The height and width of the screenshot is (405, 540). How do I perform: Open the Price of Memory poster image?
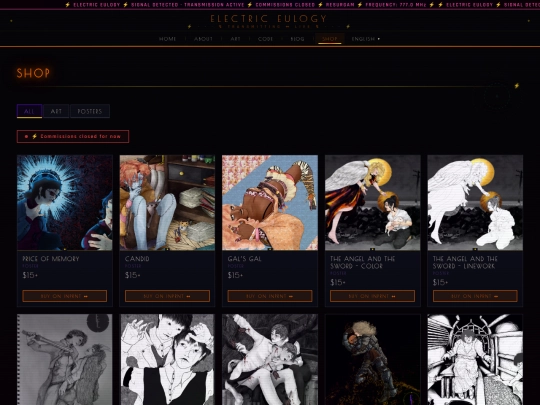click(65, 202)
